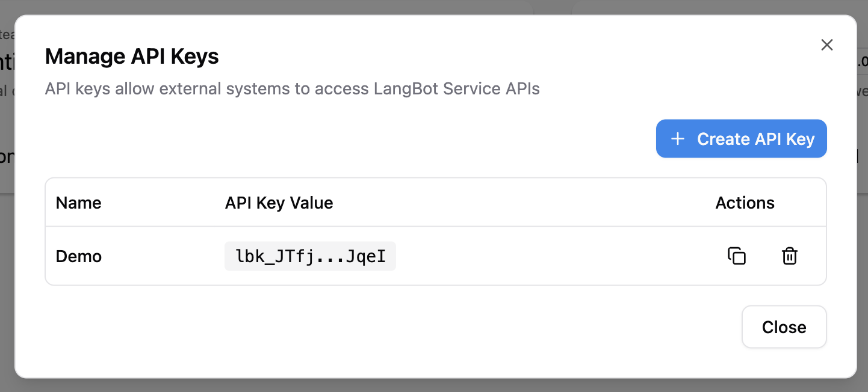This screenshot has width=868, height=392.
Task: Dismiss the dialog with the X icon
Action: click(826, 44)
